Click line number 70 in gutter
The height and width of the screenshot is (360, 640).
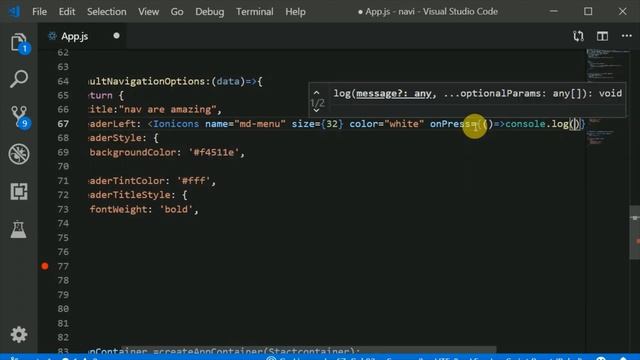(63, 167)
